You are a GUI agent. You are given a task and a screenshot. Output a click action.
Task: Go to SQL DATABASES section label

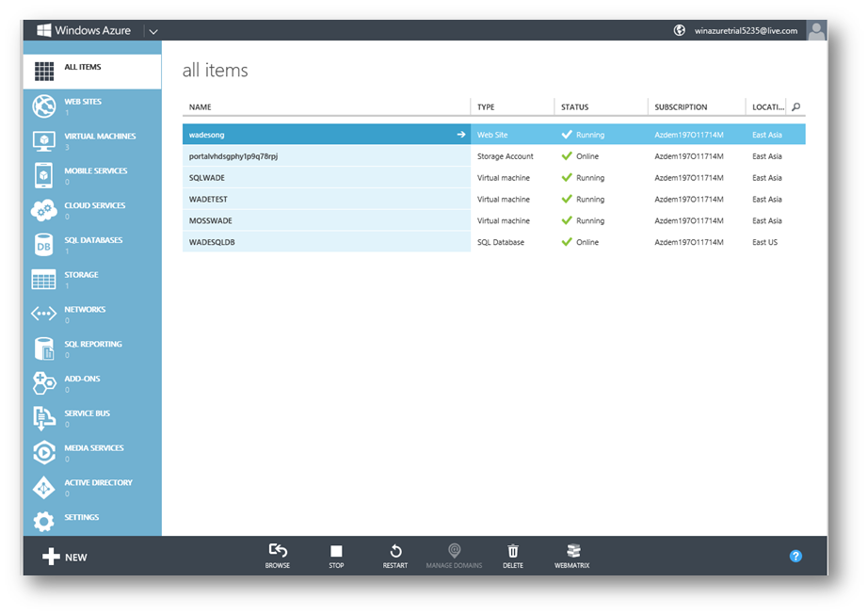(93, 240)
